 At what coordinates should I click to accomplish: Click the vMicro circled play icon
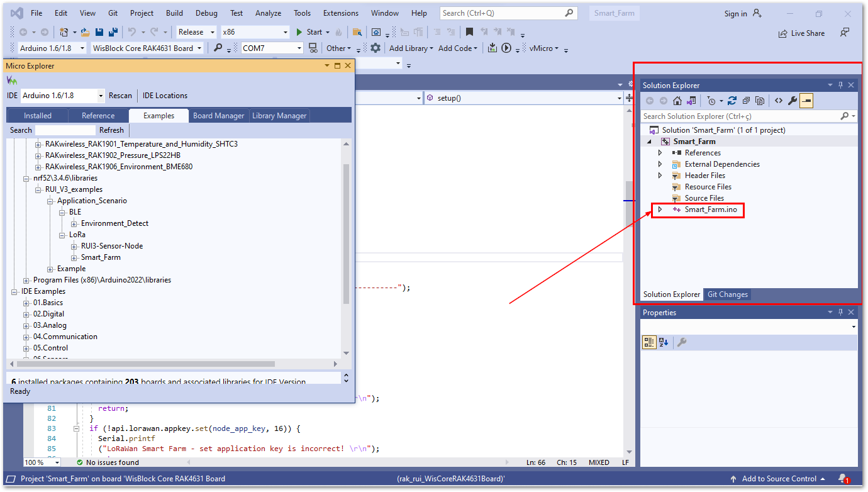coord(506,48)
